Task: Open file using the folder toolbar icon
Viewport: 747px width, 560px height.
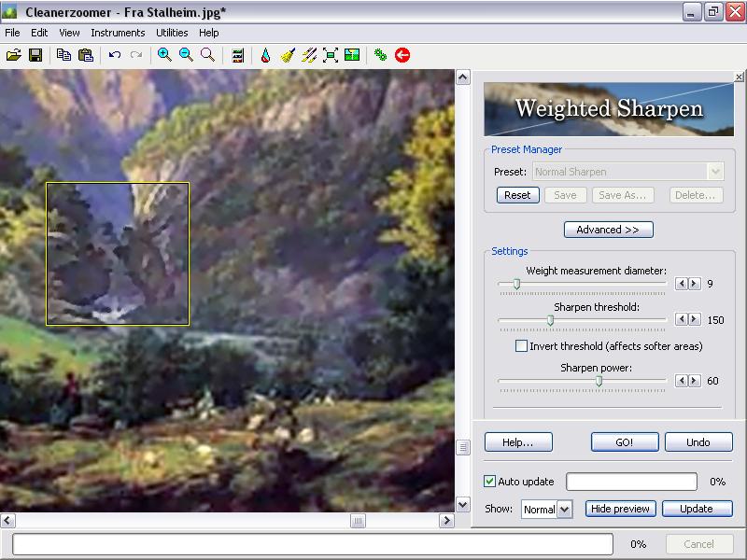Action: pos(14,55)
